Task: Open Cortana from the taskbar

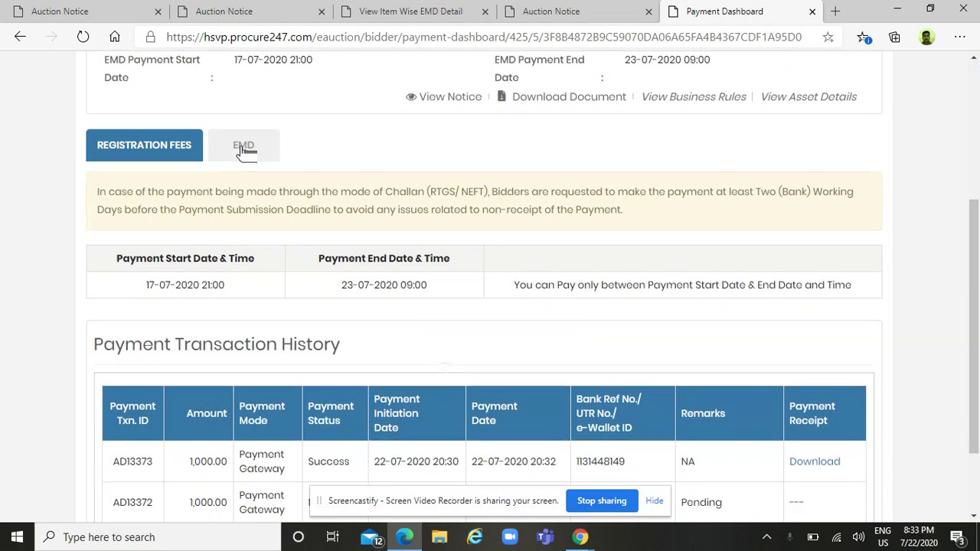Action: (x=299, y=537)
